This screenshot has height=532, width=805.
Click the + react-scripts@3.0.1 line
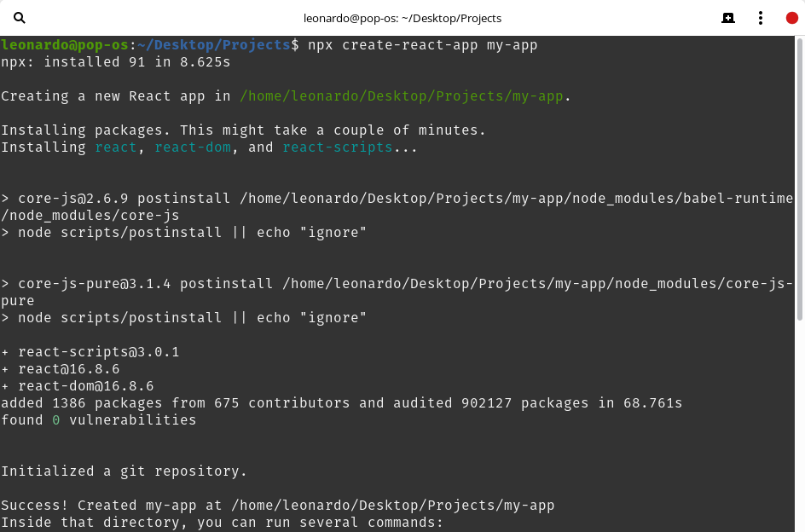tap(90, 351)
